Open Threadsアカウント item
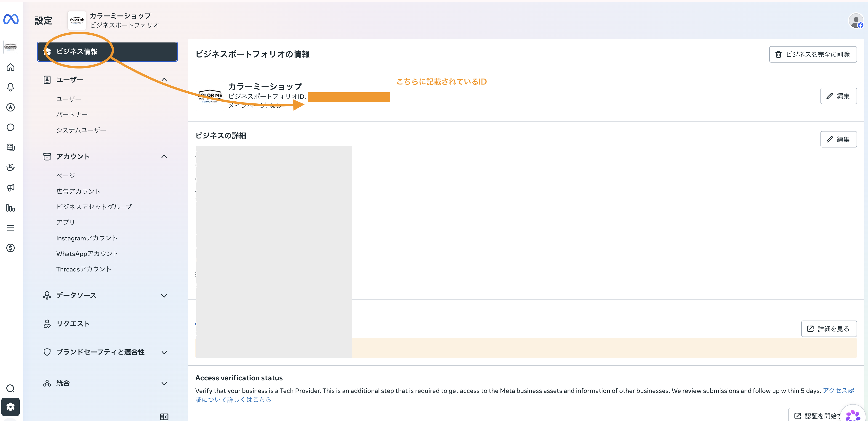The image size is (868, 421). tap(84, 269)
